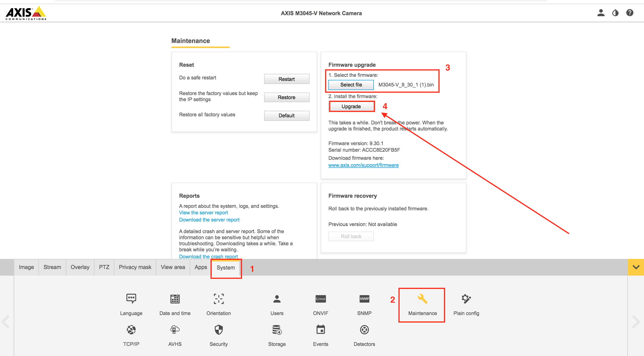
Task: Switch to the Stream tab
Action: pos(52,267)
